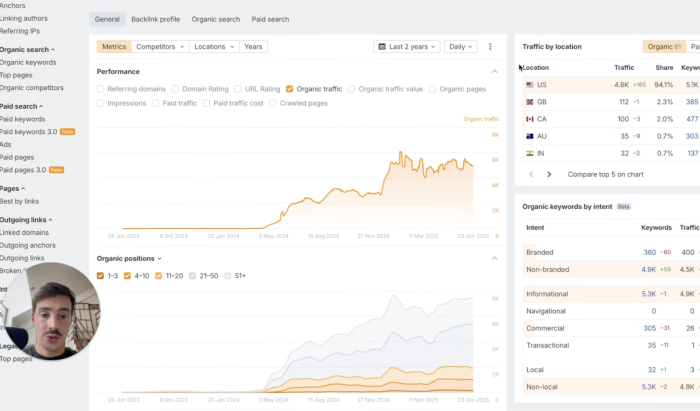Collapse the Performance section chevron
The width and height of the screenshot is (700, 411).
coord(495,72)
